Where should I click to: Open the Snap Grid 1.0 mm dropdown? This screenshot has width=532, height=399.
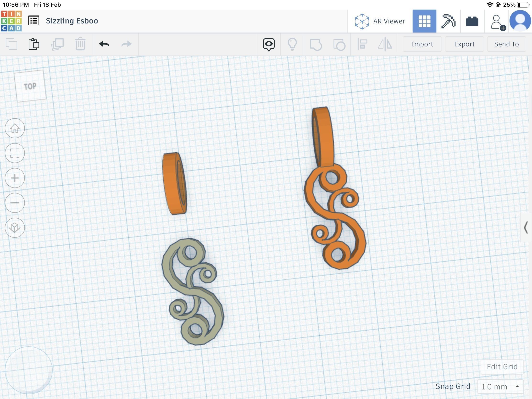pyautogui.click(x=500, y=387)
